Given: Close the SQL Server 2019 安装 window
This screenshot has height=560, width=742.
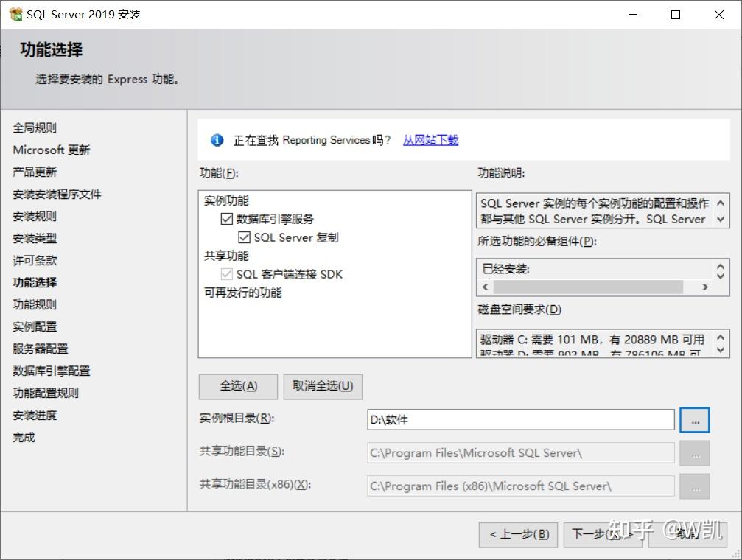Looking at the screenshot, I should point(719,15).
